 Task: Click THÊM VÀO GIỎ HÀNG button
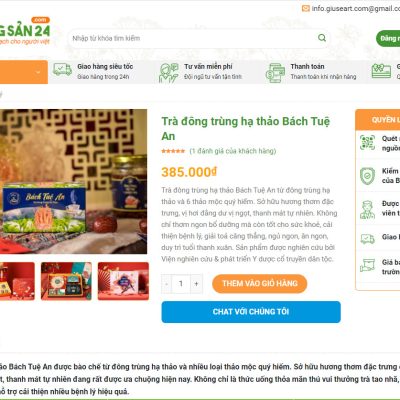(260, 284)
